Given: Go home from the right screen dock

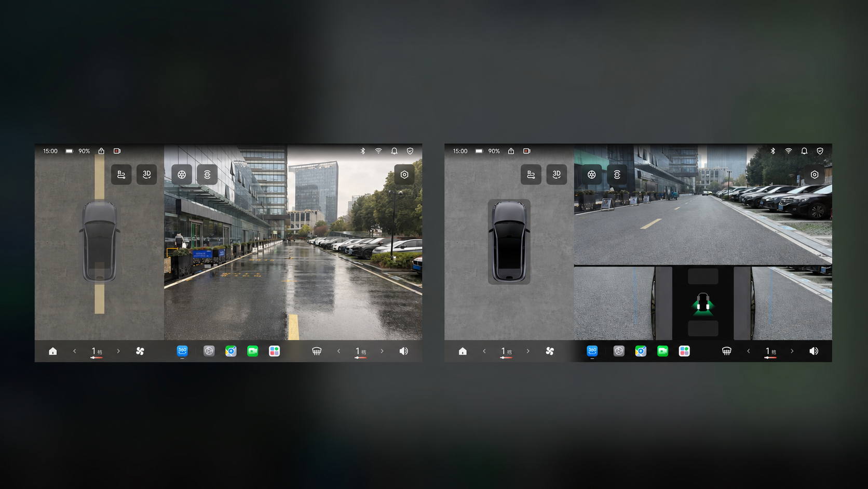Looking at the screenshot, I should pyautogui.click(x=463, y=351).
